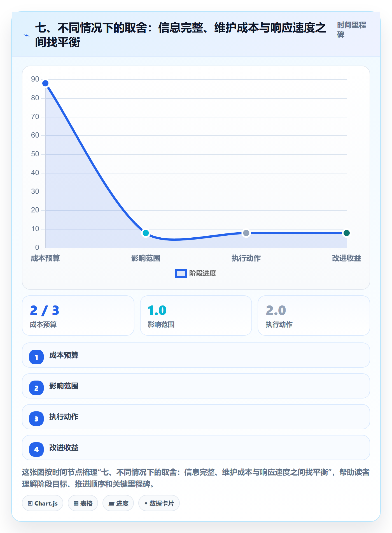Select the 影响范围 step row text
This screenshot has width=392, height=533.
[64, 386]
